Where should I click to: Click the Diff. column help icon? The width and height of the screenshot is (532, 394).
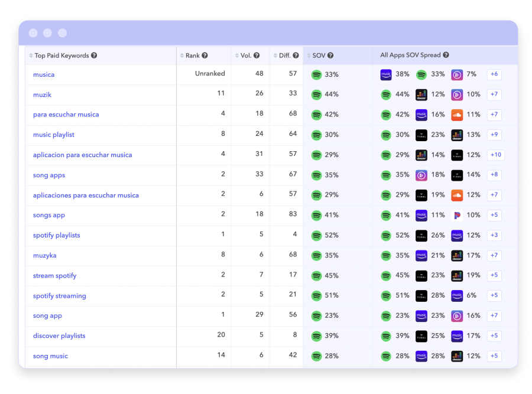(x=296, y=56)
